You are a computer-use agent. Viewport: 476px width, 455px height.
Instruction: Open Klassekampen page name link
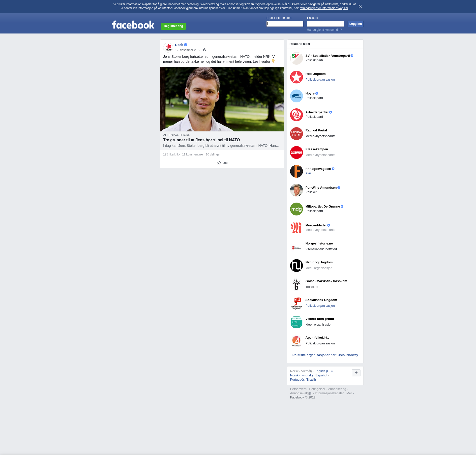317,149
